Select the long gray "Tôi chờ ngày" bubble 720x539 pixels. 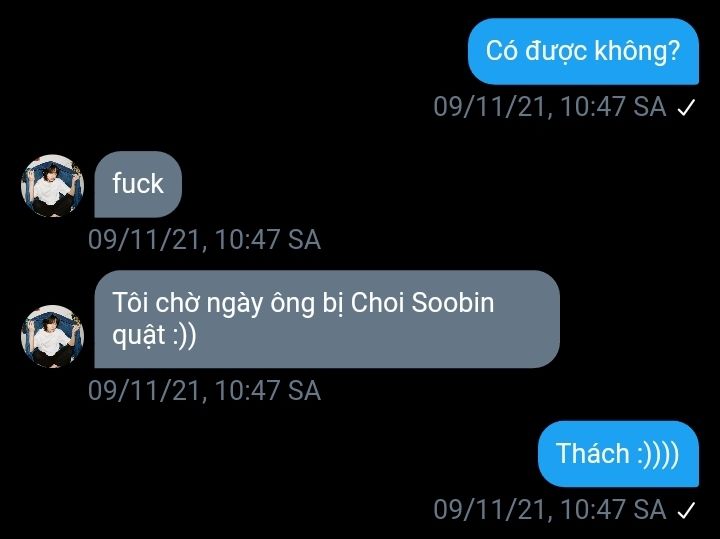click(x=327, y=319)
